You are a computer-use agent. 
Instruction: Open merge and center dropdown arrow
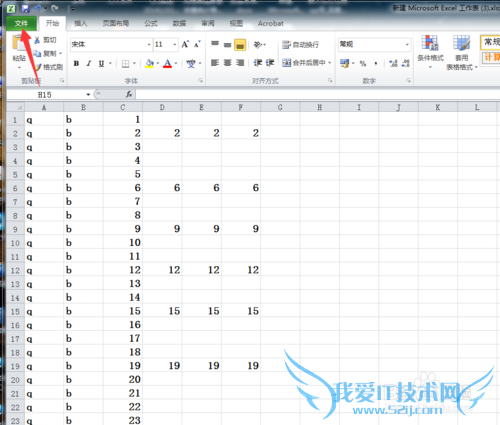(x=330, y=63)
